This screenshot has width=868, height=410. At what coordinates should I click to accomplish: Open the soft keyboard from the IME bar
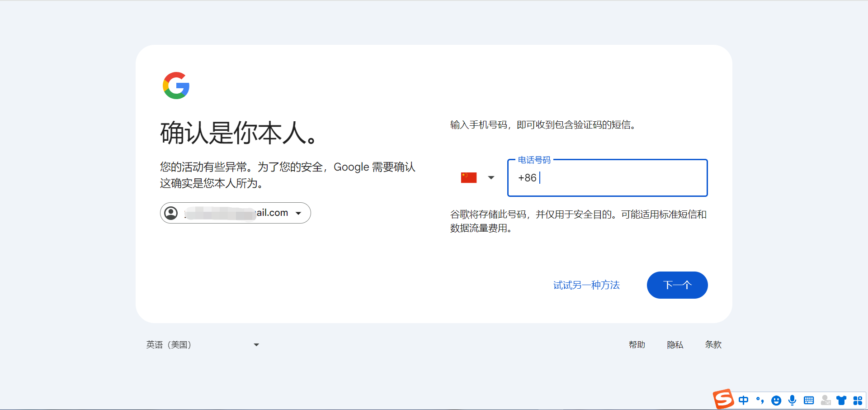[809, 400]
